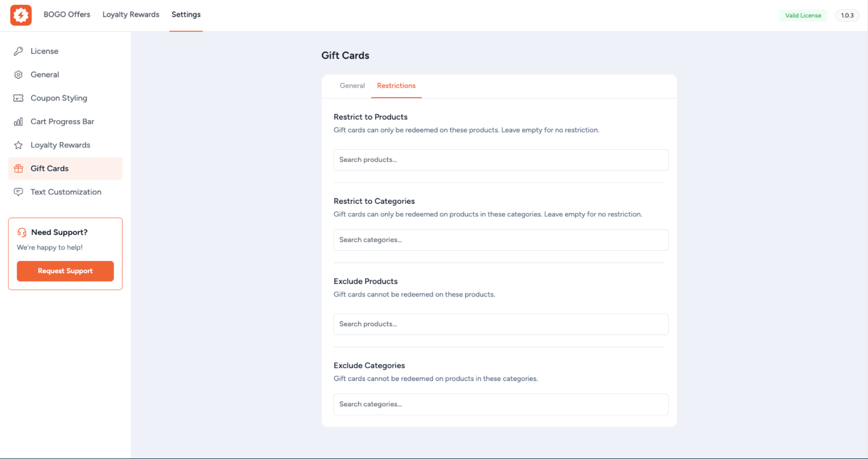Open the Settings menu item
868x459 pixels.
186,14
